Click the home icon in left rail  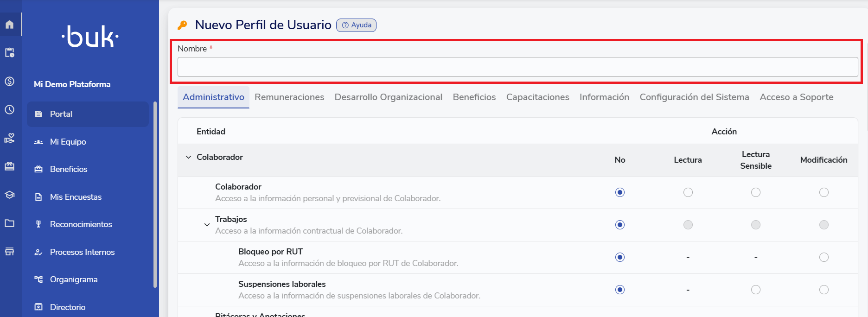point(10,25)
